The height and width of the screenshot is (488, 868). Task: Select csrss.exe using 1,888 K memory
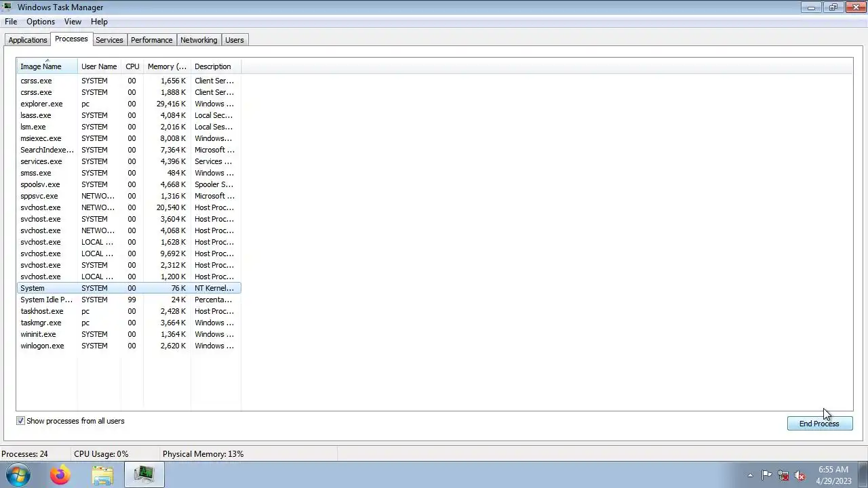[x=129, y=92]
